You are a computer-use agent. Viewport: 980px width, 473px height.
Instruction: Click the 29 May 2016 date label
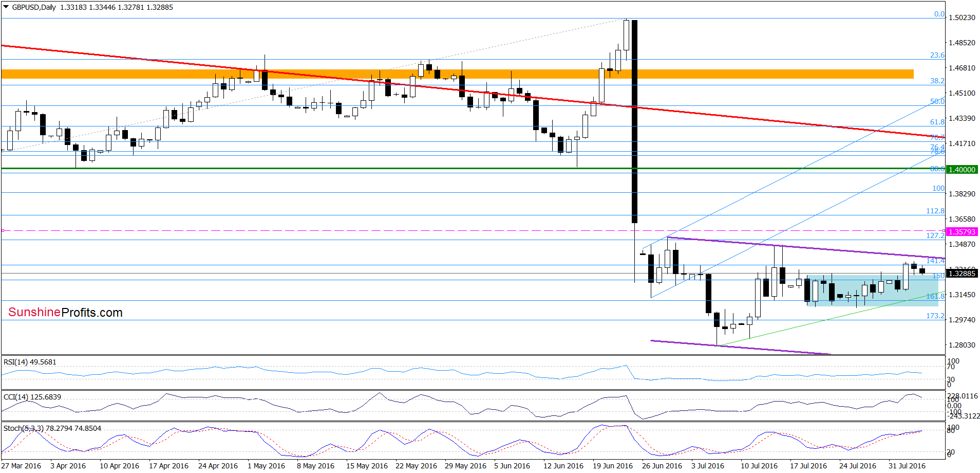tap(465, 466)
